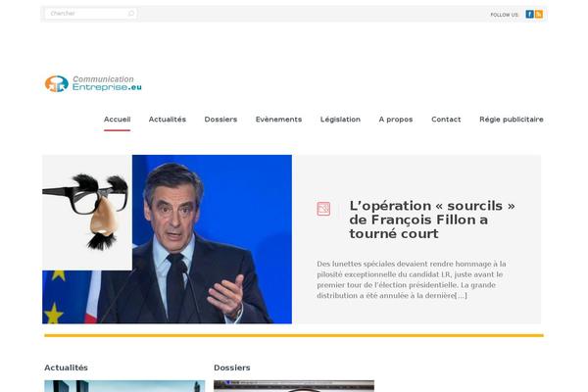The height and width of the screenshot is (392, 588).
Task: Click the search magnifier icon
Action: point(131,14)
